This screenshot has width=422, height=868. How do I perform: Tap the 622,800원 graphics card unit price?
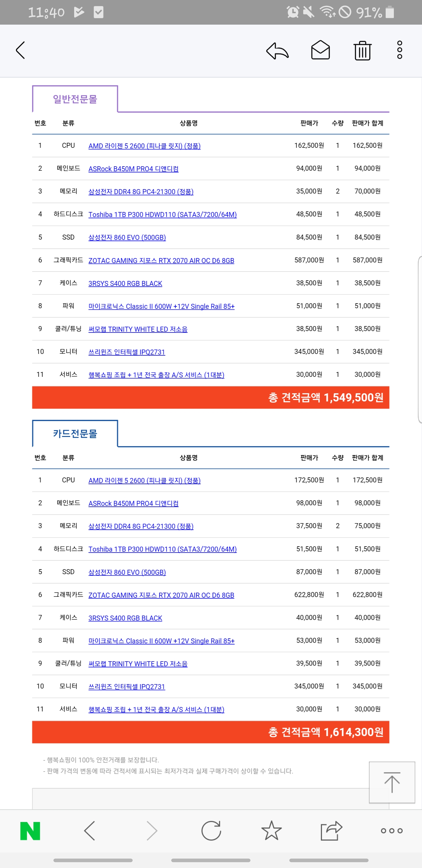pos(309,595)
